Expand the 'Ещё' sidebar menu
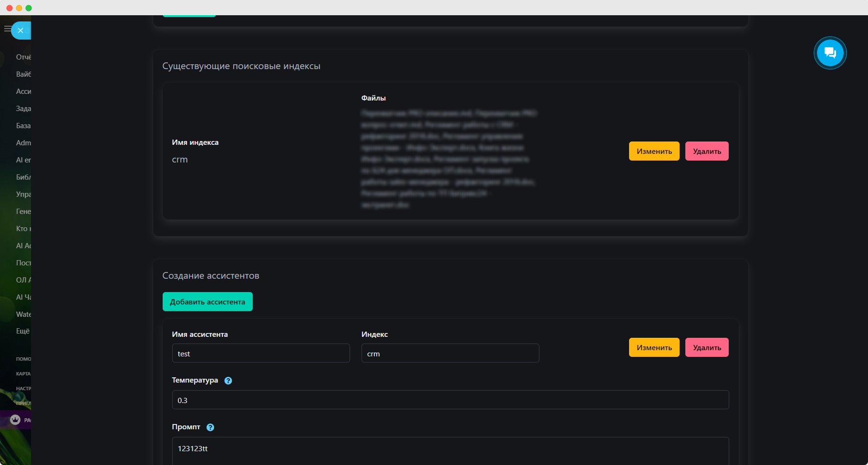 point(23,331)
